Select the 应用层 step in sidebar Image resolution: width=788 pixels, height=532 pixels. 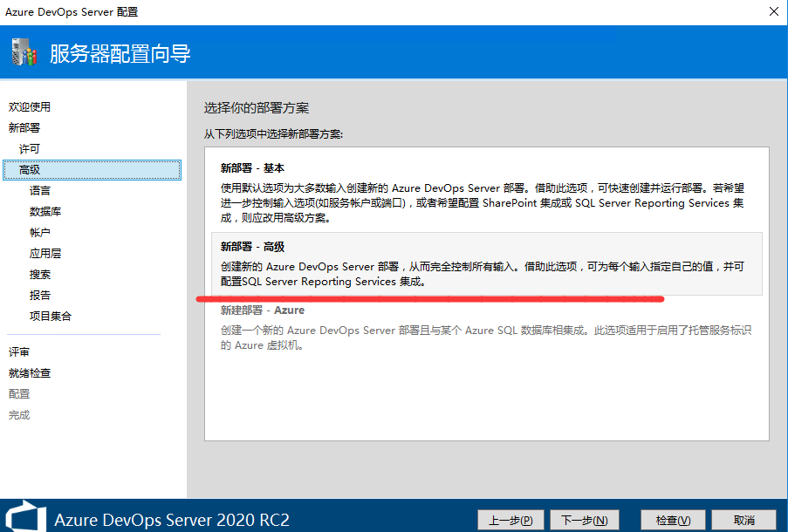(45, 254)
